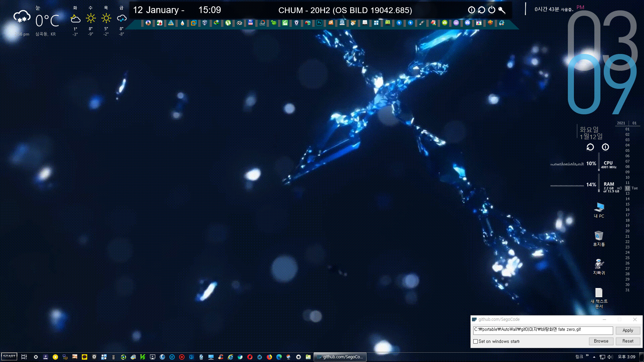
Task: Open the blue monitor icon in taskbar
Action: point(211,357)
